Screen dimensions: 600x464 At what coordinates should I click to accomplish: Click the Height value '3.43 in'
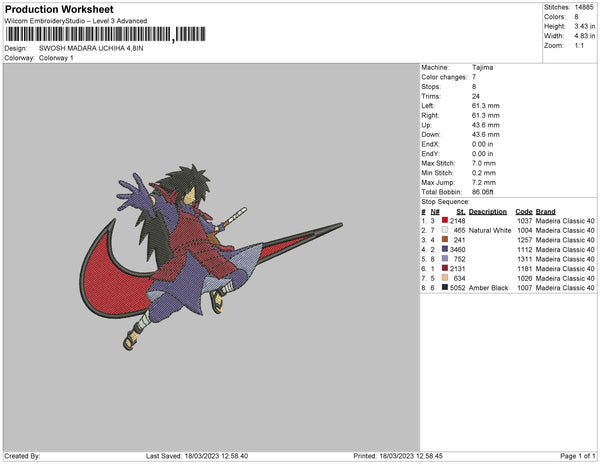(585, 26)
